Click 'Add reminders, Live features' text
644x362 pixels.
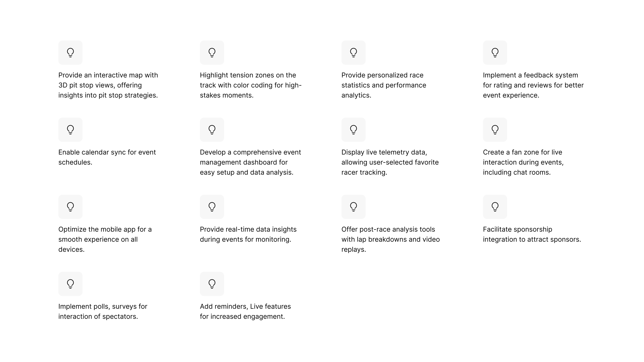(245, 311)
